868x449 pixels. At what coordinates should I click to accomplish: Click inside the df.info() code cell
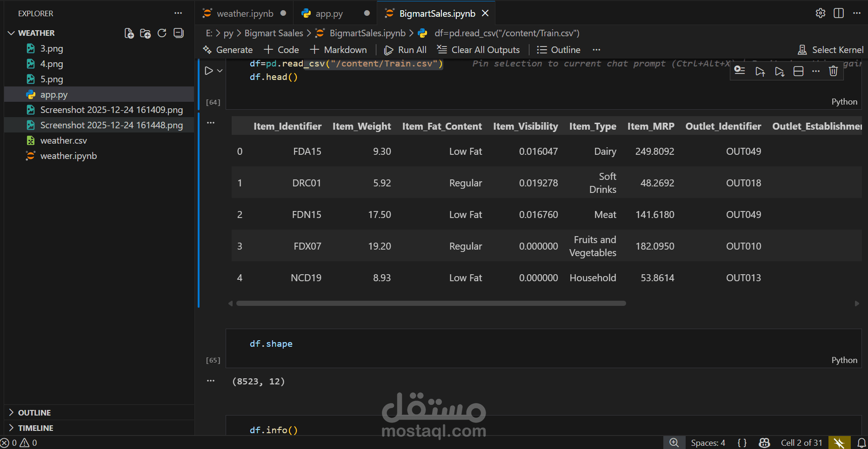(543, 425)
